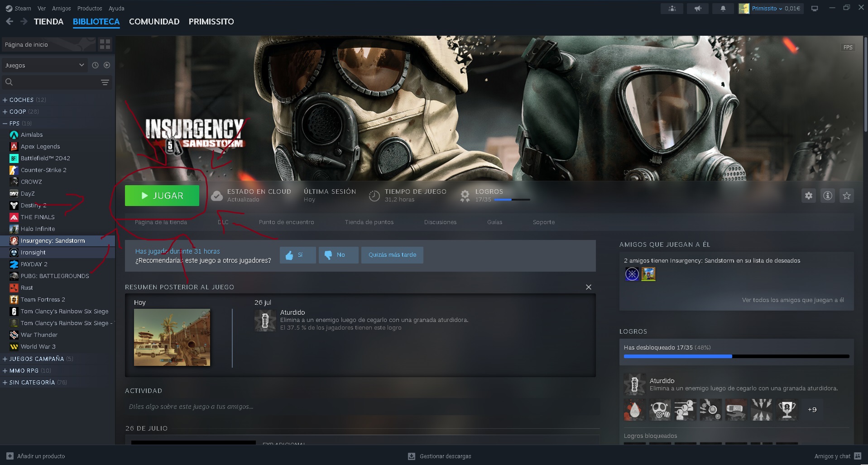
Task: Click the activity comment input box
Action: [x=362, y=407]
